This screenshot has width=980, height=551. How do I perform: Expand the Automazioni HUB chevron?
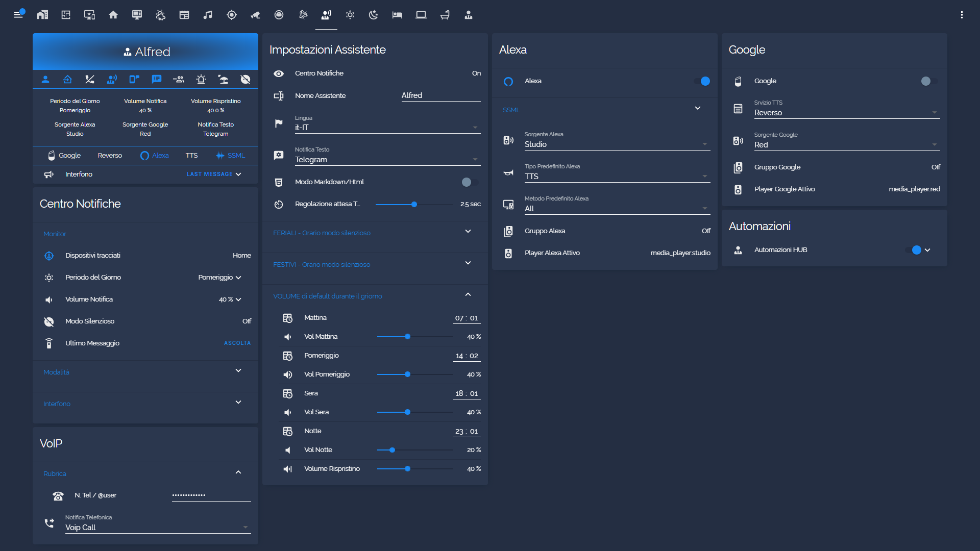point(927,250)
